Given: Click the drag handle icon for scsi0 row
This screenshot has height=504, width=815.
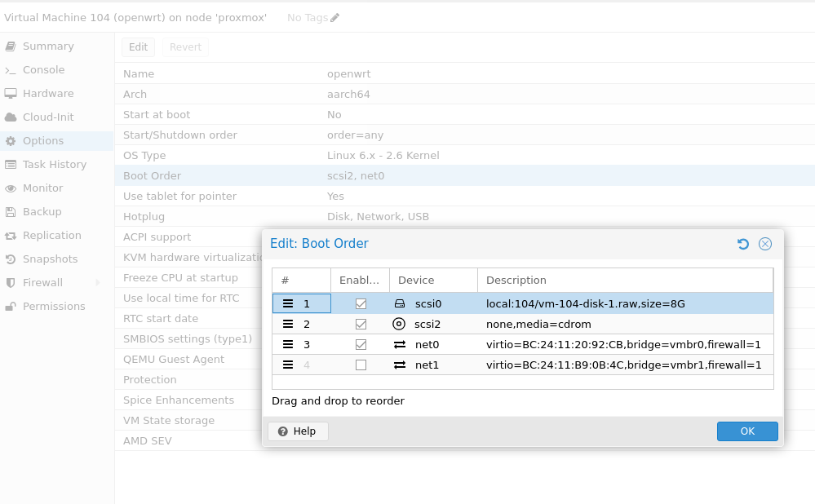Looking at the screenshot, I should click(x=288, y=303).
